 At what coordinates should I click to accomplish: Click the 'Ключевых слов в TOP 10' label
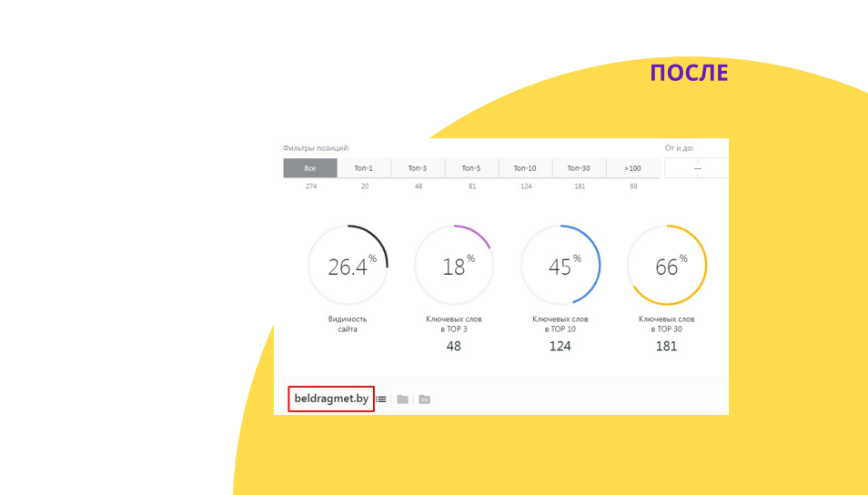[x=560, y=324]
